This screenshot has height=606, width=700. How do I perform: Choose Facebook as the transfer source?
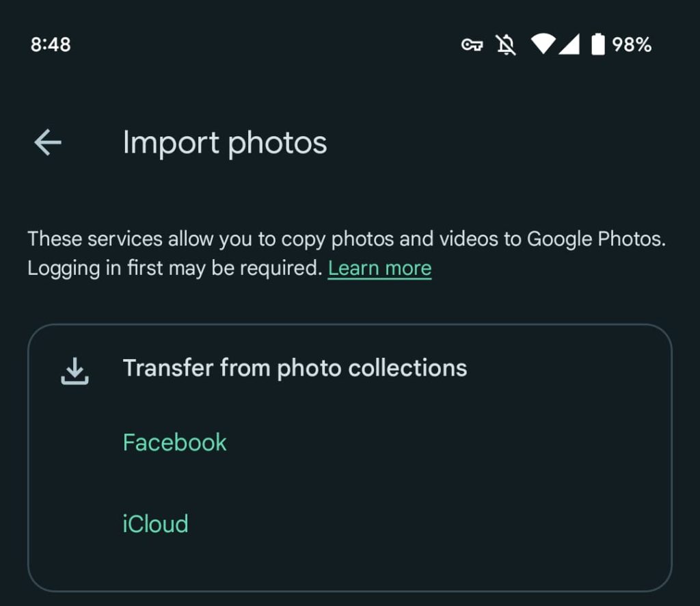[x=174, y=443]
